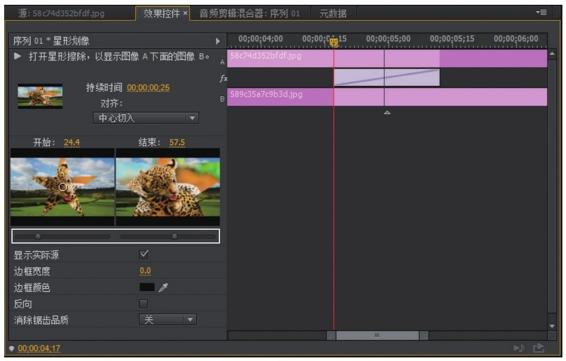Close the 效果控件 tab with its x
The image size is (566, 361).
[x=185, y=13]
